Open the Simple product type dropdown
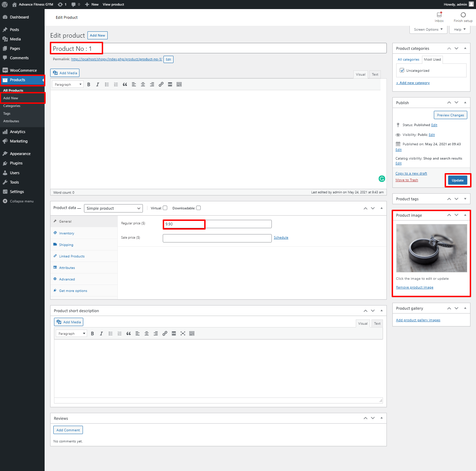The height and width of the screenshot is (471, 476). coord(113,208)
